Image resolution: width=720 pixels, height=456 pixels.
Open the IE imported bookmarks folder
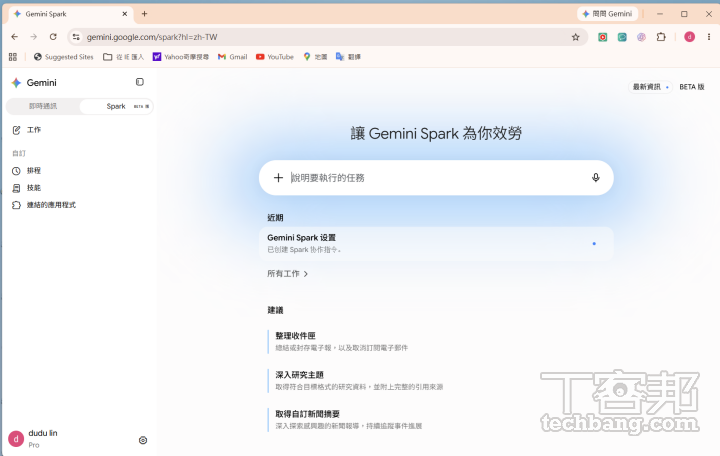124,57
